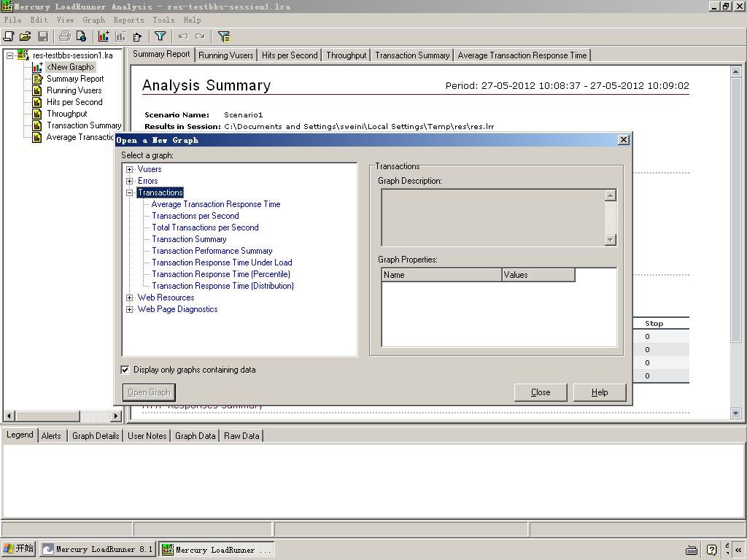
Task: Open the Tools menu
Action: (x=163, y=20)
